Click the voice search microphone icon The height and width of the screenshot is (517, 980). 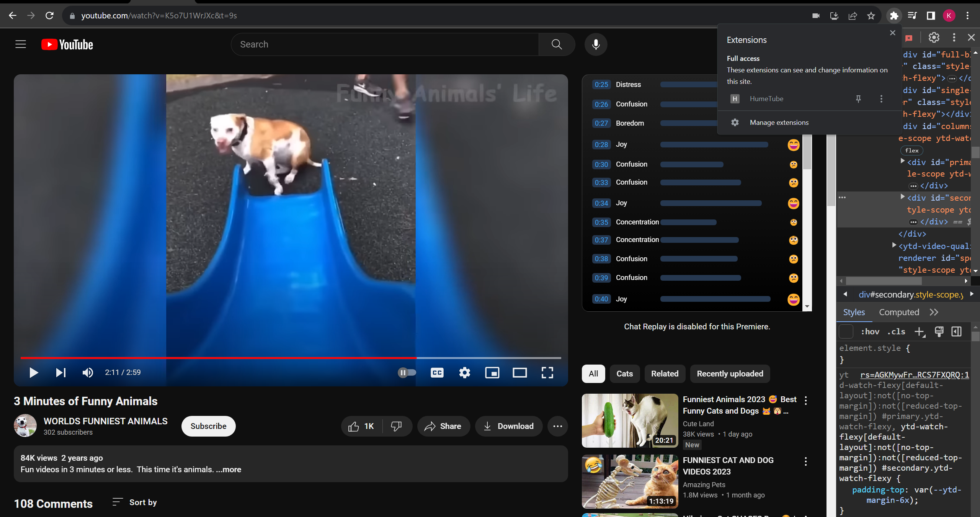(596, 44)
